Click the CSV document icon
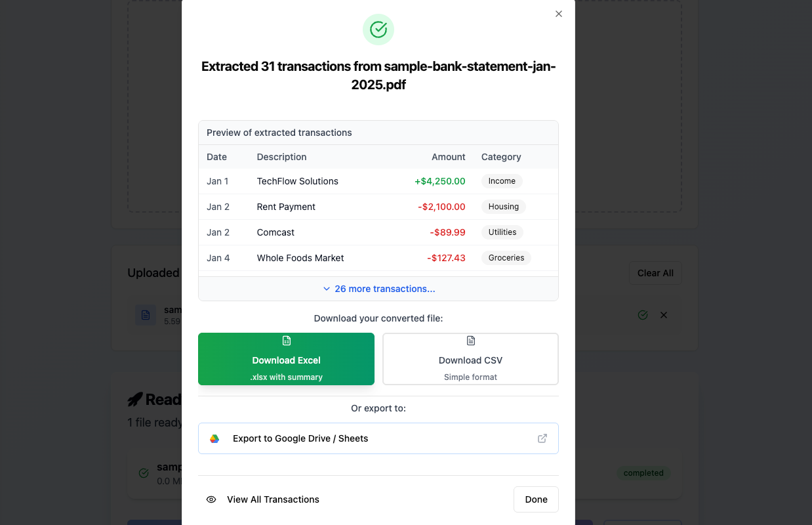The width and height of the screenshot is (812, 525). 471,341
